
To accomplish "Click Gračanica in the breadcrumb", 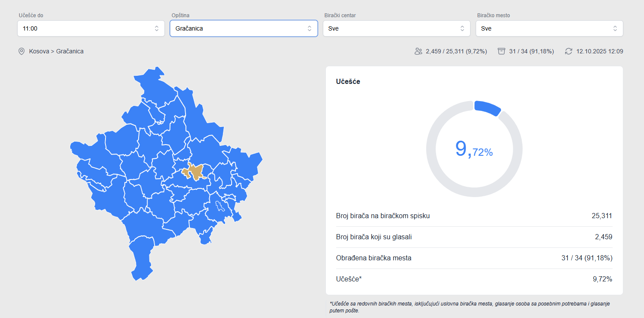I will tap(70, 51).
